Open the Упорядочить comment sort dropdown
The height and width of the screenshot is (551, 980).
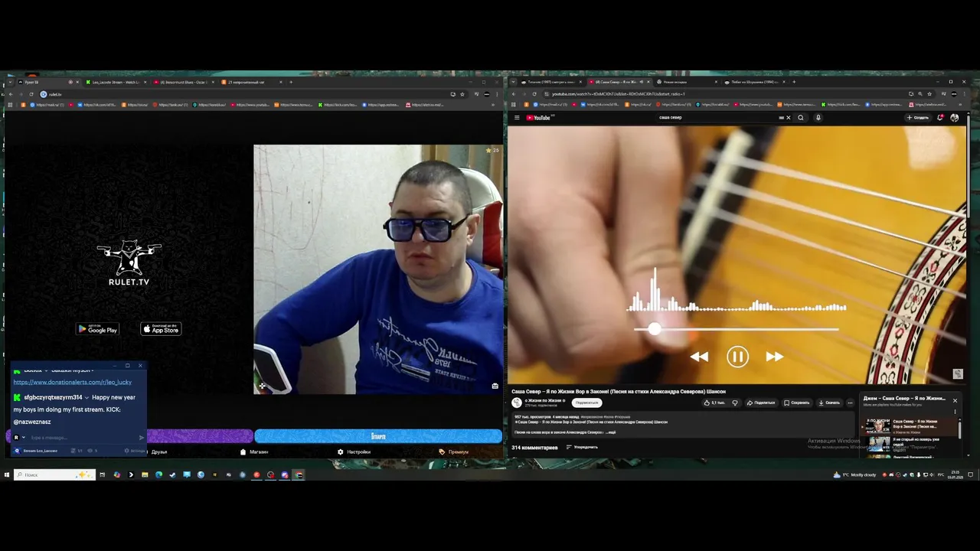(x=582, y=447)
